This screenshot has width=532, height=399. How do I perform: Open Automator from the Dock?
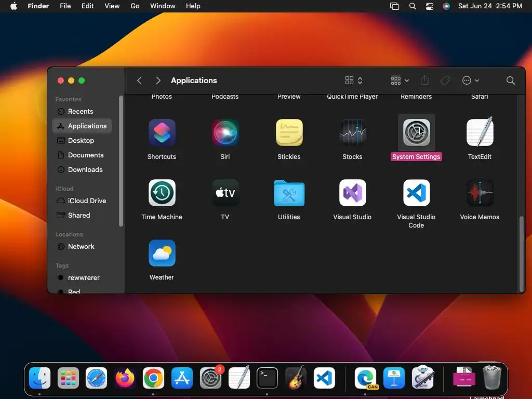(422, 377)
